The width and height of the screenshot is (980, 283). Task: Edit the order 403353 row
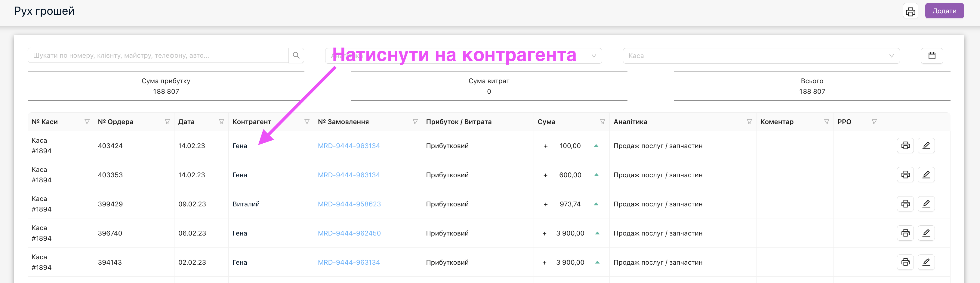coord(926,175)
